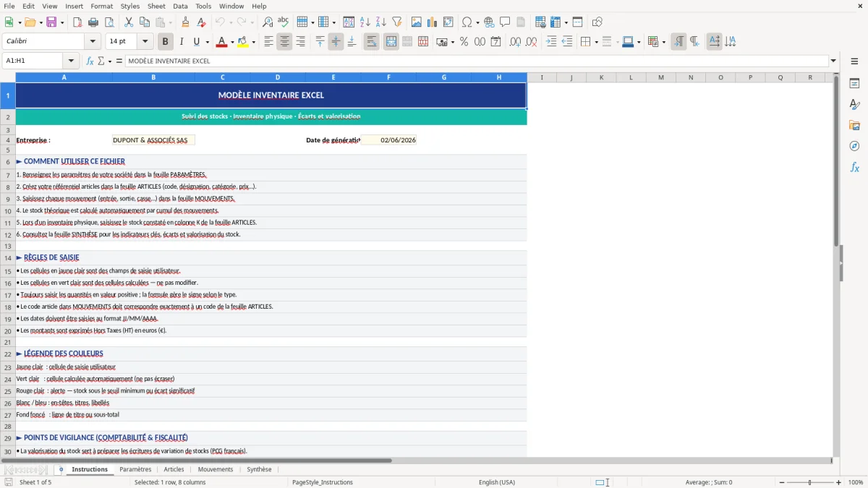Toggle Align Left
The image size is (868, 488).
pos(269,42)
